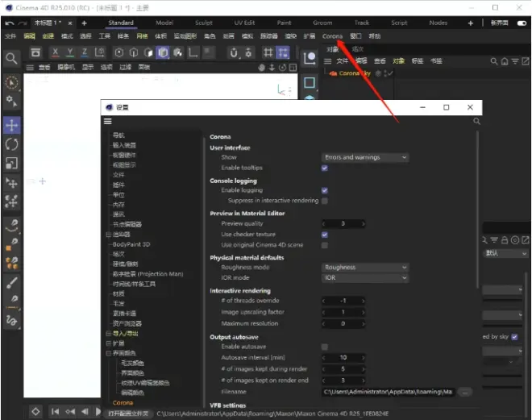
Task: Toggle Enable tooltips checkbox
Action: (324, 168)
